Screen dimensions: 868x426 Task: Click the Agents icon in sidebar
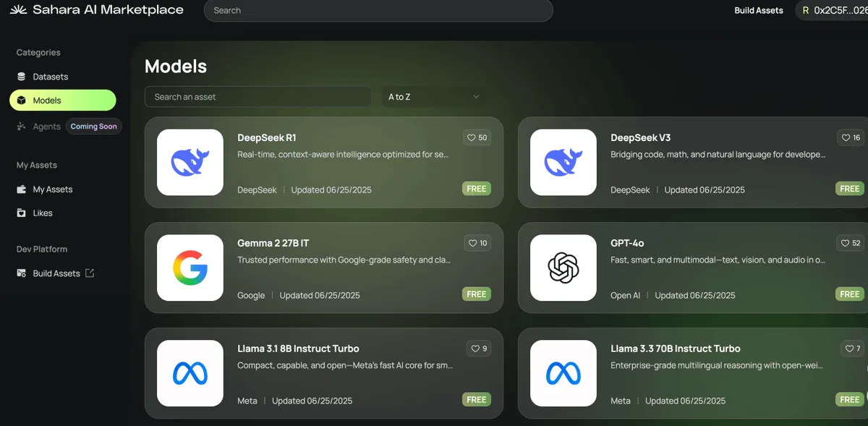pos(22,127)
